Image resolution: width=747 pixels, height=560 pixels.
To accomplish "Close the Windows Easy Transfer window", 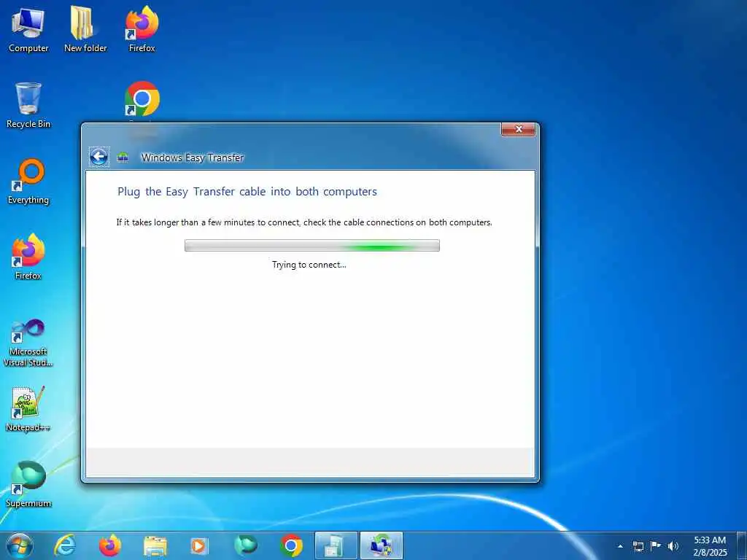I will click(x=519, y=129).
